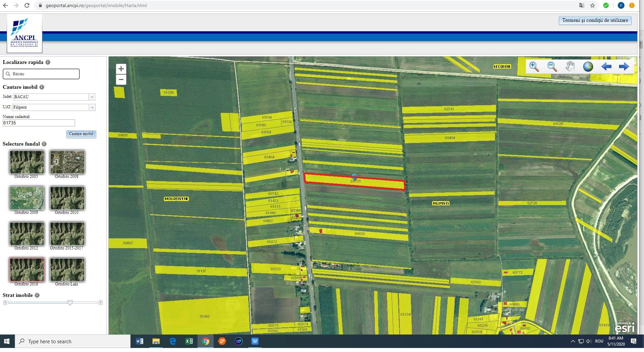Click the minus zoom button on map
Image resolution: width=644 pixels, height=352 pixels.
121,80
